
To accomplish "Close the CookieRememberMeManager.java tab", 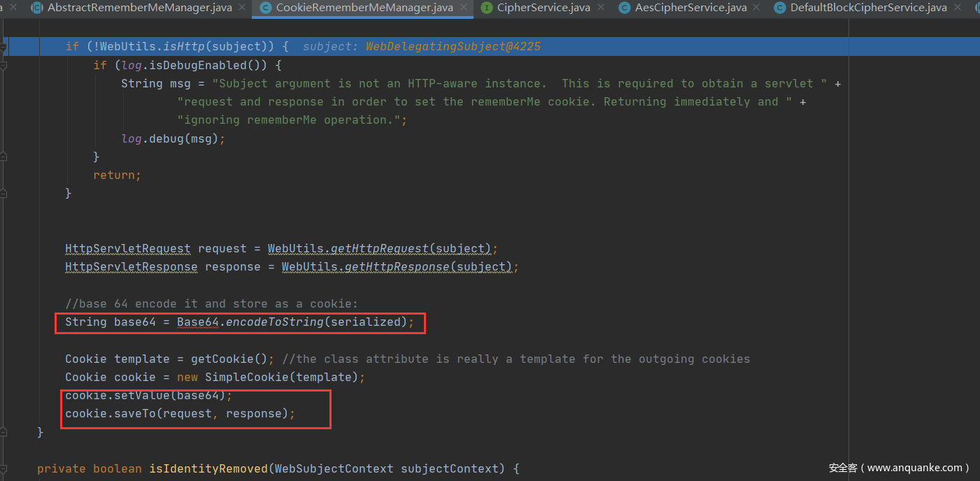I will pos(464,8).
